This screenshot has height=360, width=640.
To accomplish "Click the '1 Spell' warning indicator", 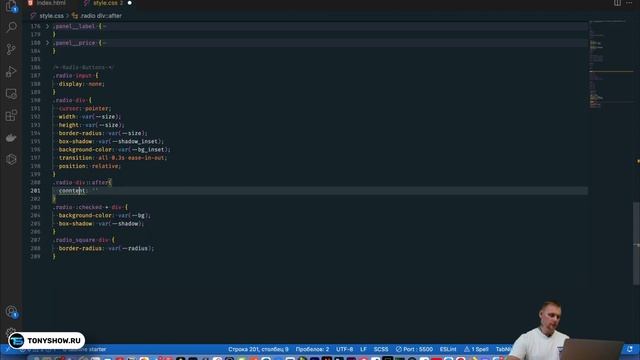I will click(476, 349).
